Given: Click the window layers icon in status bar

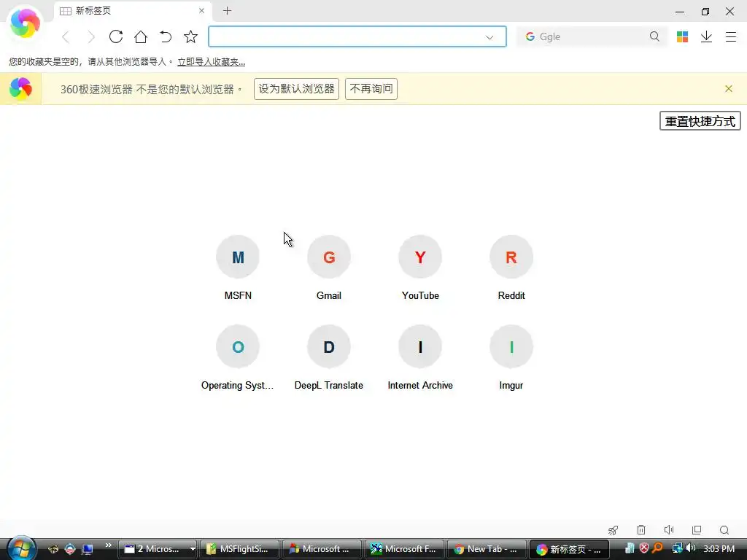Looking at the screenshot, I should (x=697, y=530).
